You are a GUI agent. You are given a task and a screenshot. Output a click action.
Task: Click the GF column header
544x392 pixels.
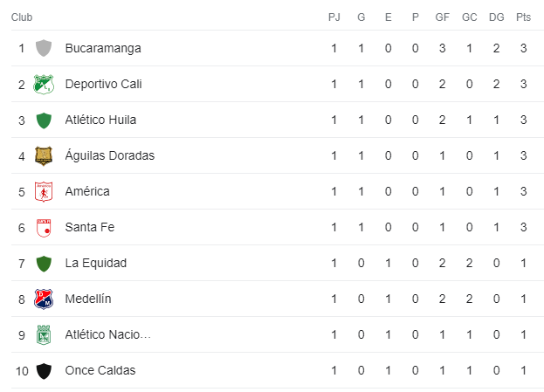443,17
